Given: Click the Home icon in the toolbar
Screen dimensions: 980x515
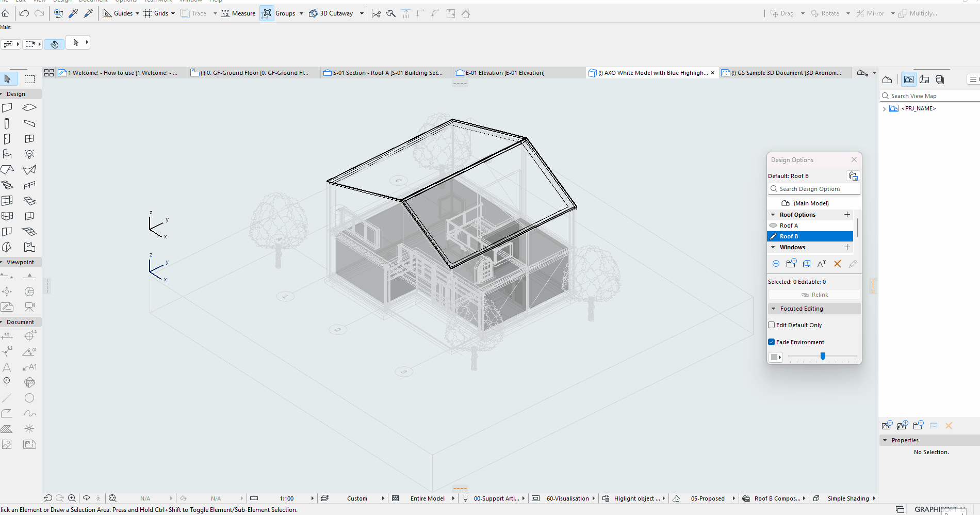Looking at the screenshot, I should (x=5, y=13).
